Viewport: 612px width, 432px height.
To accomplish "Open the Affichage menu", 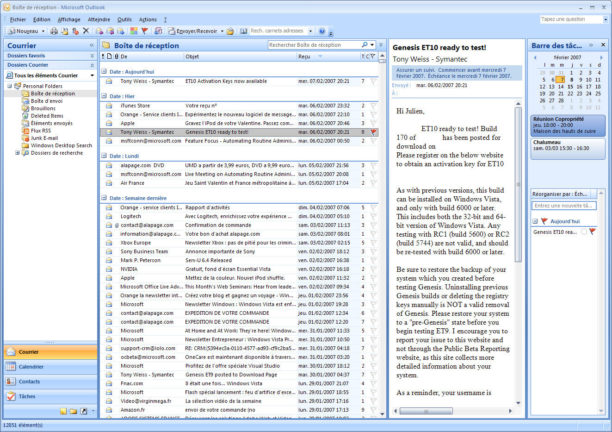I will click(69, 19).
